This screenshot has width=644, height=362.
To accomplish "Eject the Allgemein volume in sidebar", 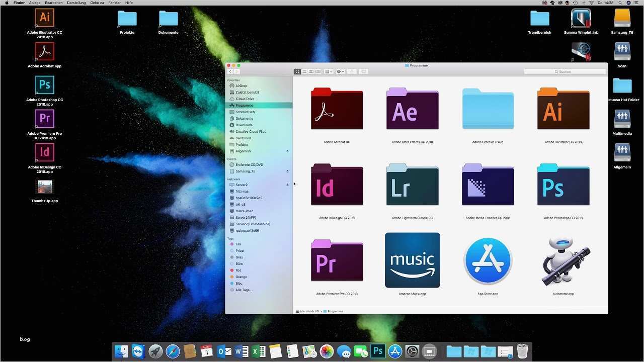I will click(288, 151).
